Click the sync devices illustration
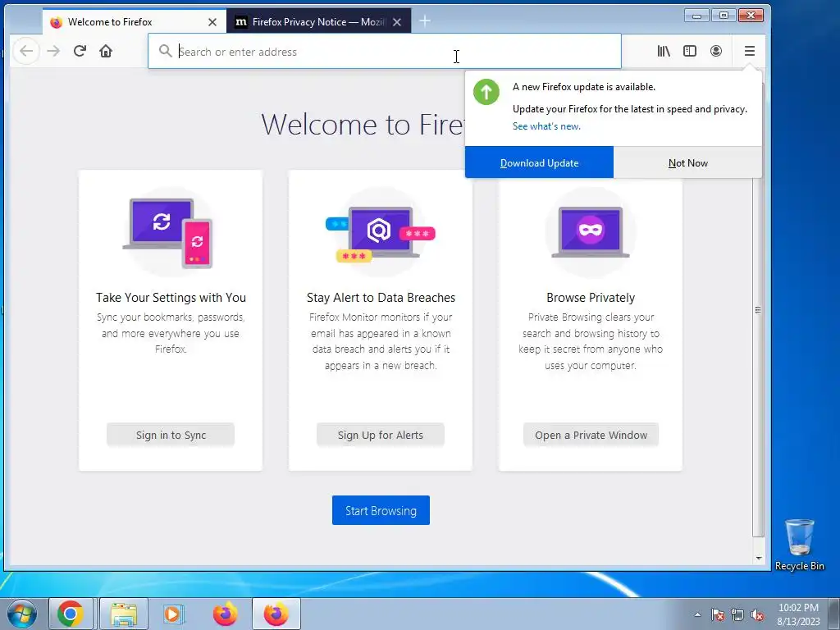The height and width of the screenshot is (630, 840). pyautogui.click(x=169, y=232)
